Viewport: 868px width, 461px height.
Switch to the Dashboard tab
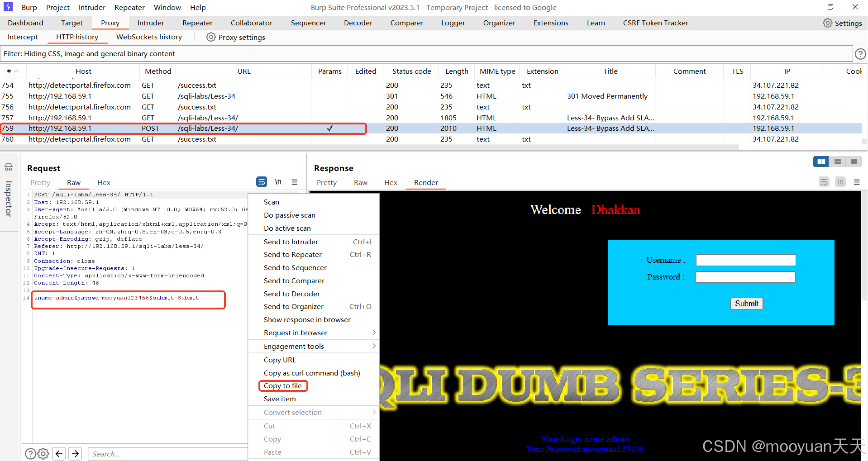(x=25, y=23)
